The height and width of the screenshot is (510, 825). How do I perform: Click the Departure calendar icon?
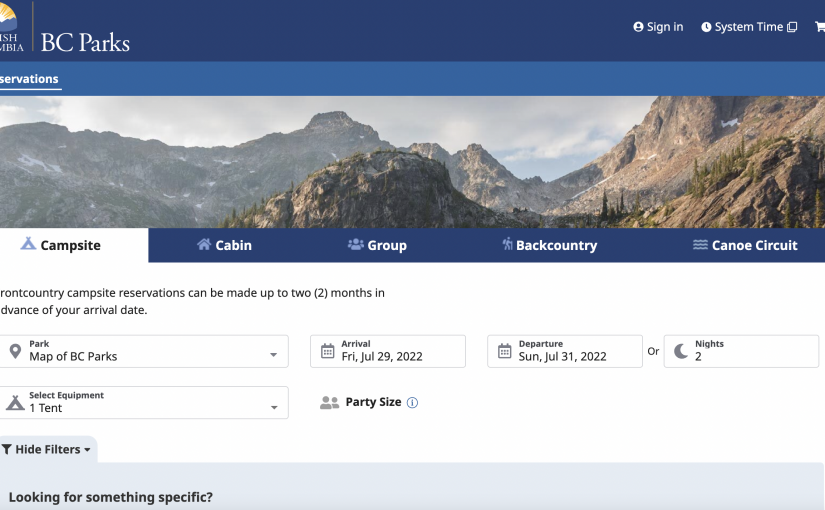coord(504,351)
